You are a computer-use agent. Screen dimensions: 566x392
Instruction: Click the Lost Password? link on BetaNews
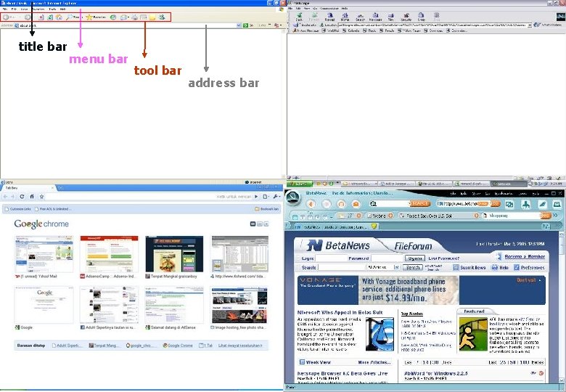point(443,258)
